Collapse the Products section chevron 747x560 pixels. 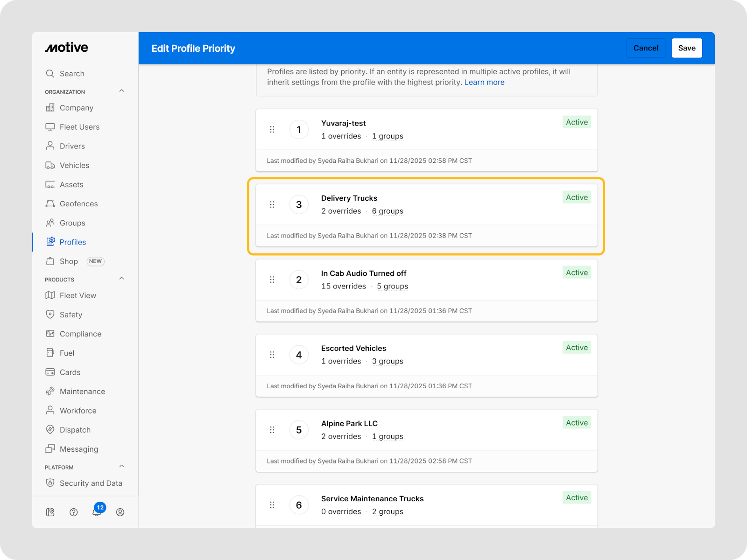121,279
